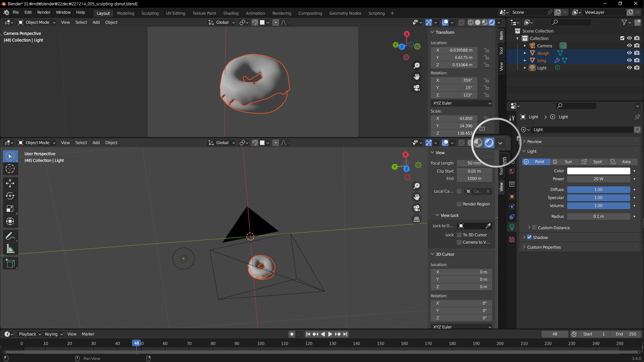Select the Add Cube tool
644x362 pixels.
10,263
